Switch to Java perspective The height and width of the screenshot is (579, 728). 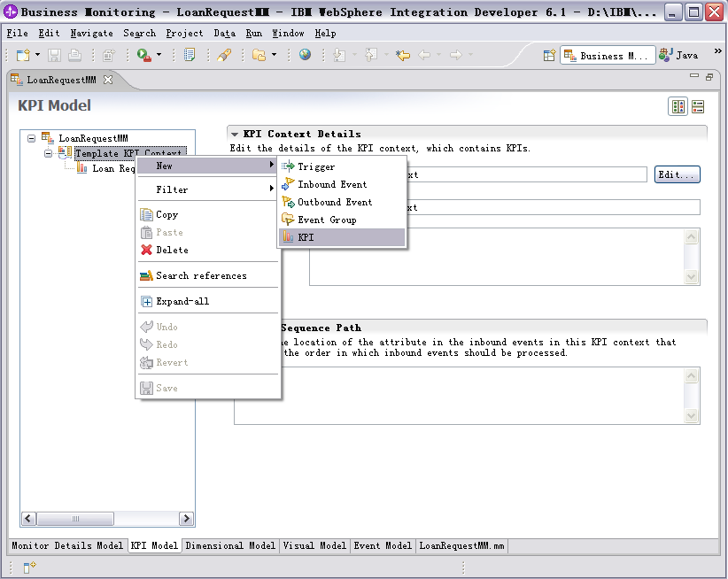click(678, 55)
